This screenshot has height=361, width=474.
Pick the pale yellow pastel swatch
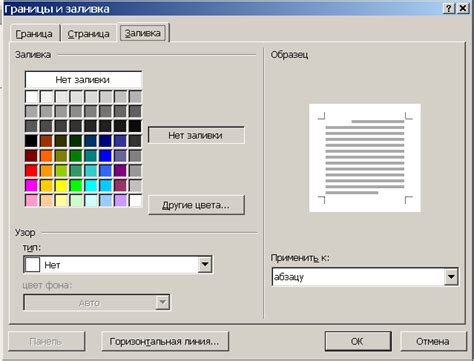(61, 201)
